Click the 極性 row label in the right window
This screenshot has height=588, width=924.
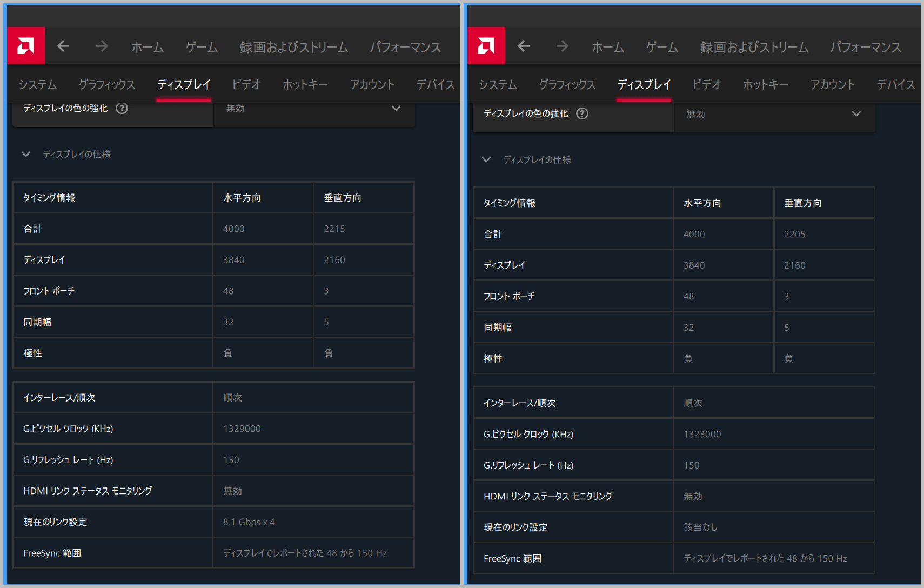coord(493,358)
